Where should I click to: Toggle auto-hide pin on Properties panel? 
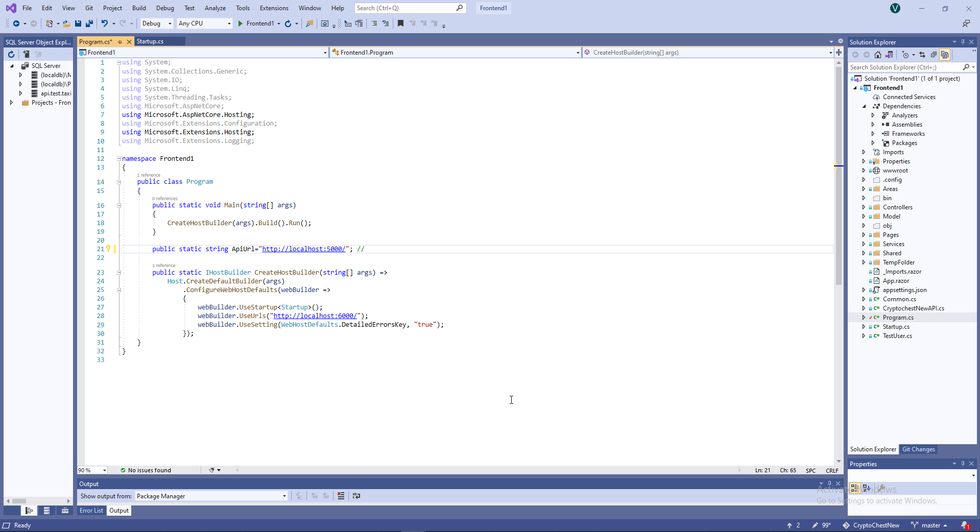[x=963, y=464]
